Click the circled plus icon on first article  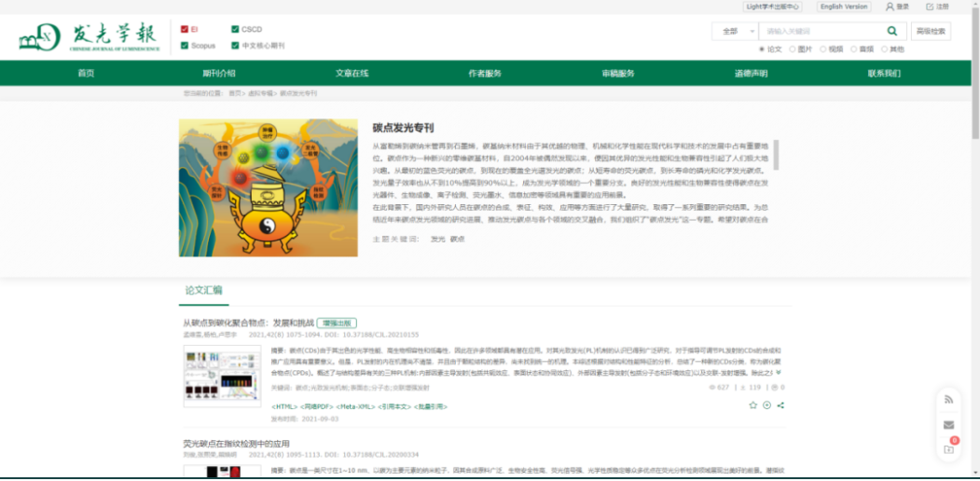coord(766,405)
